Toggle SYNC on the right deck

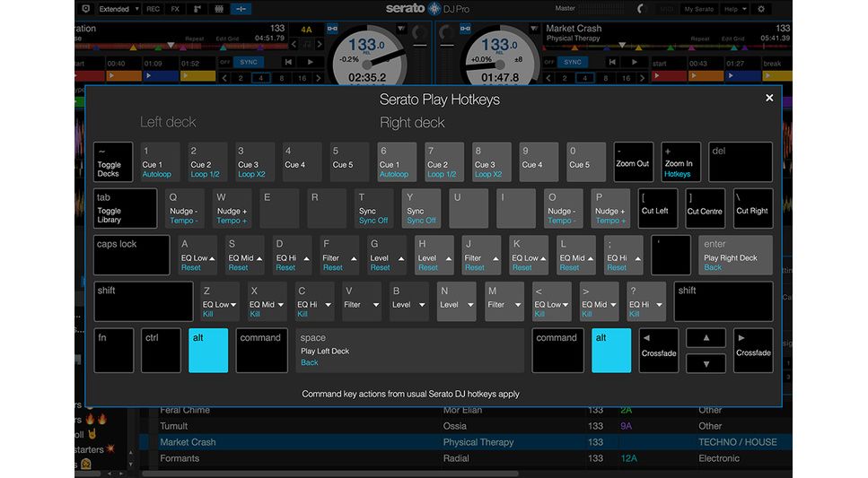click(571, 62)
